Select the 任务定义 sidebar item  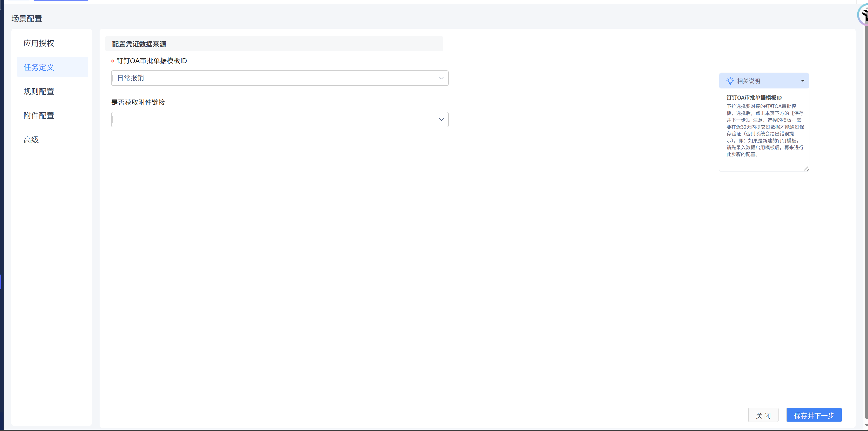[39, 67]
